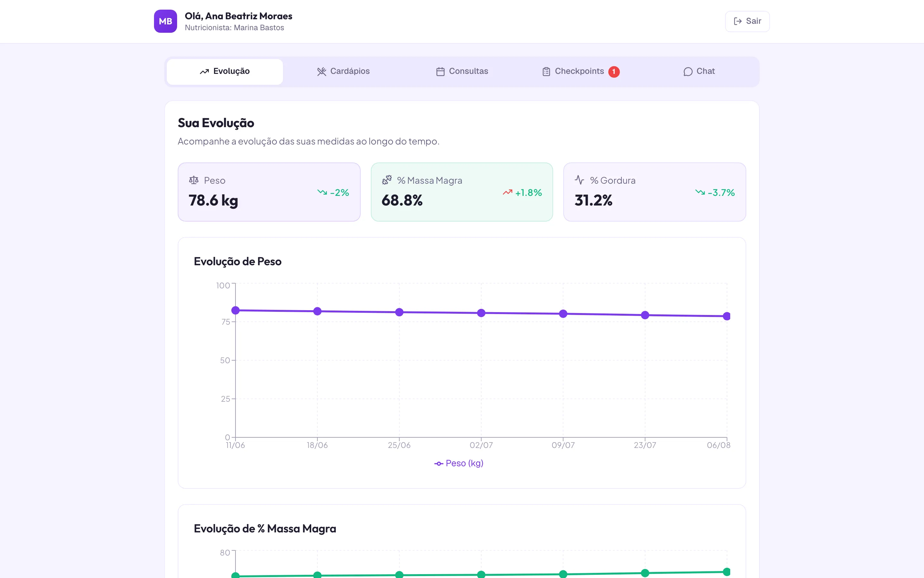Click the -3.7% fat change value
The height and width of the screenshot is (578, 924).
coord(721,193)
